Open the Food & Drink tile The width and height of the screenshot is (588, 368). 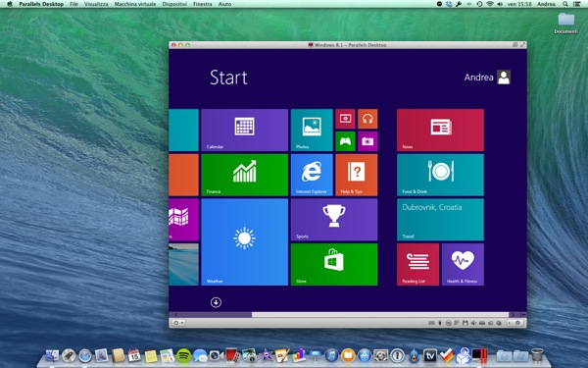(x=440, y=175)
